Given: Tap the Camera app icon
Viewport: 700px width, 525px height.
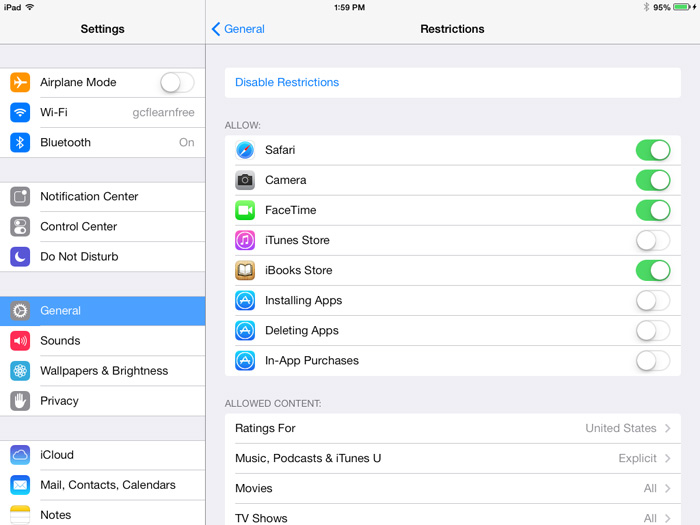Looking at the screenshot, I should pyautogui.click(x=245, y=180).
